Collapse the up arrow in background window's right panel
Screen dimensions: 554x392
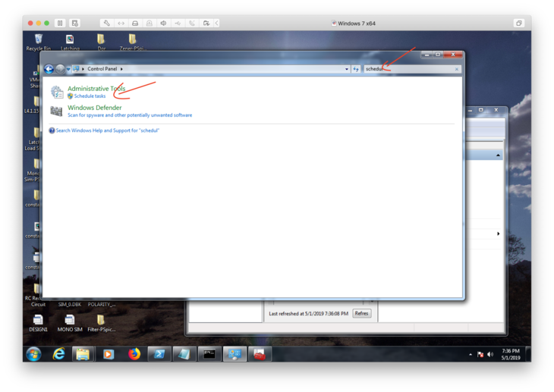tap(498, 155)
